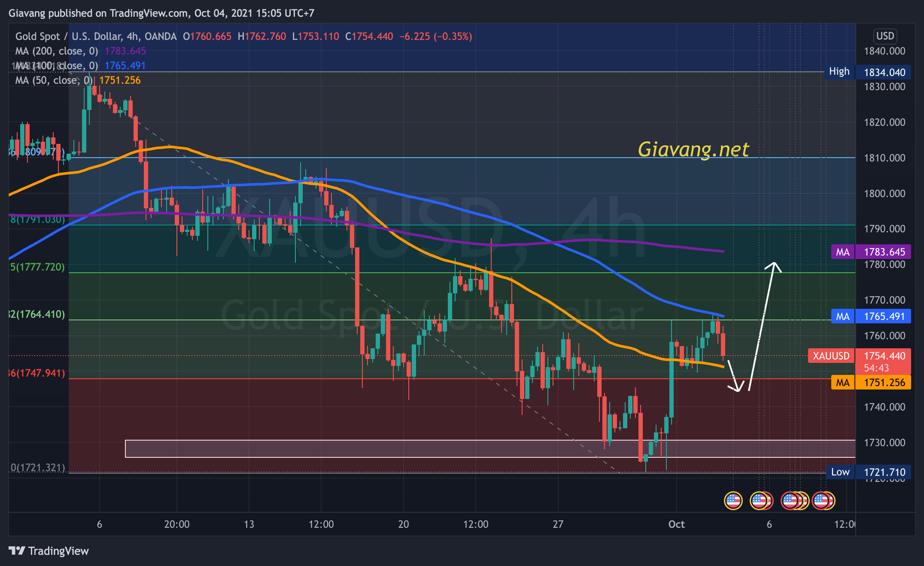The image size is (924, 566).
Task: Click the purple MA 1783.645 axis label
Action: point(871,252)
